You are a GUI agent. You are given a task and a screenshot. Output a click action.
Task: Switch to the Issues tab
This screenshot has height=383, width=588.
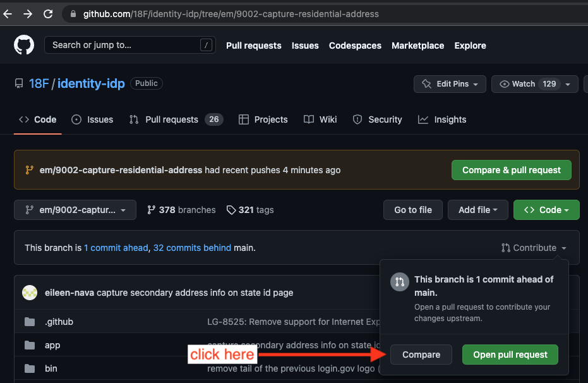93,119
